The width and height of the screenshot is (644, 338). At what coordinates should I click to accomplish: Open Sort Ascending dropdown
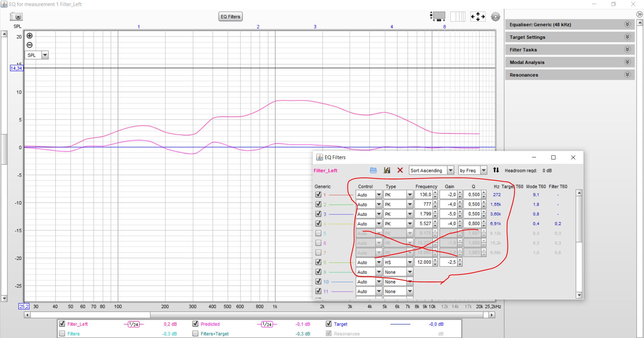(x=451, y=171)
